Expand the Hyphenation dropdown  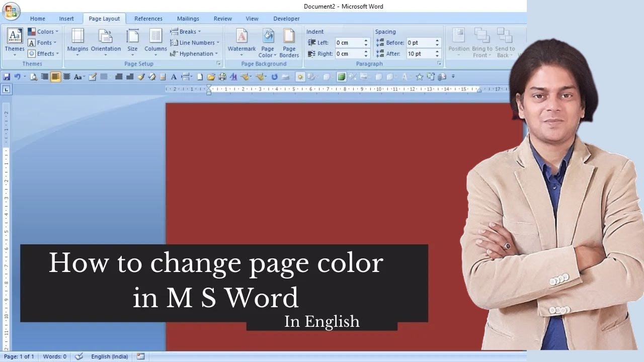194,54
